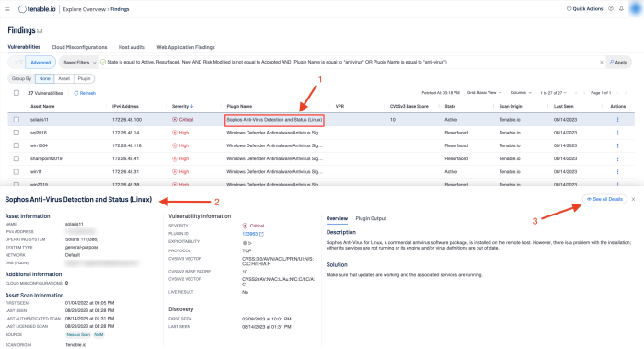Group findings by Plugin
Screen dimensions: 644x349
coord(85,78)
